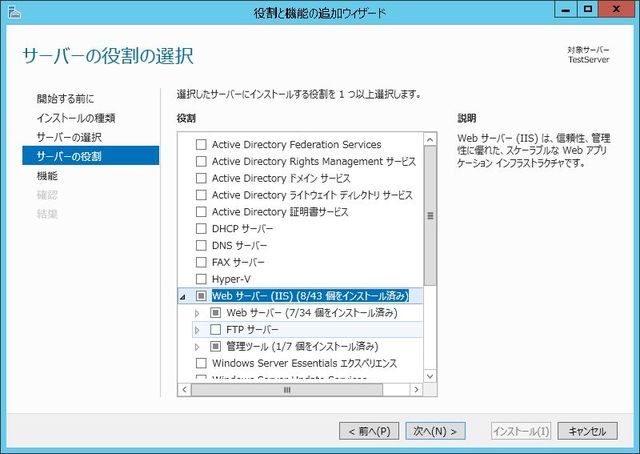Image resolution: width=640 pixels, height=454 pixels.
Task: Select the Web サーバー (IIS) (8/43 個をインストール済み) row text
Action: pyautogui.click(x=310, y=296)
